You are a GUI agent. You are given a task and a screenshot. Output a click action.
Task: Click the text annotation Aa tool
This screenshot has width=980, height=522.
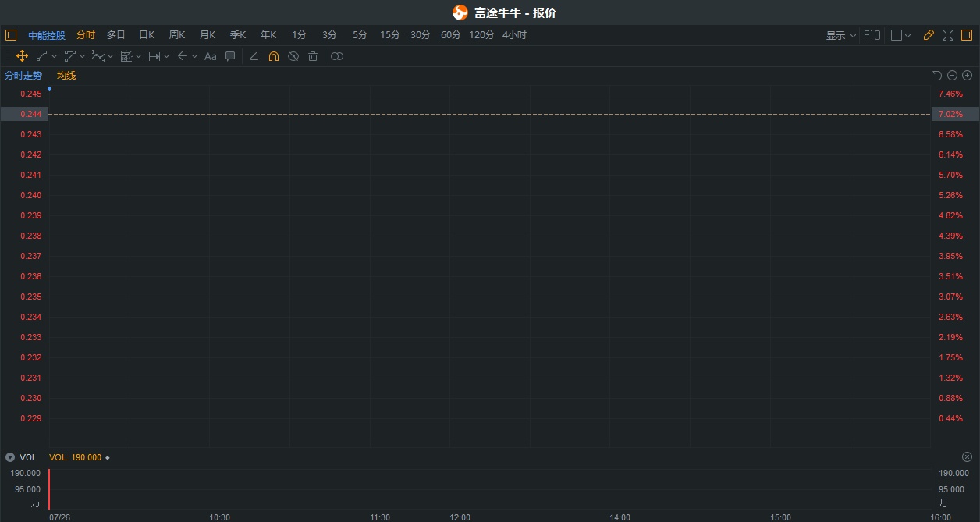[x=210, y=56]
